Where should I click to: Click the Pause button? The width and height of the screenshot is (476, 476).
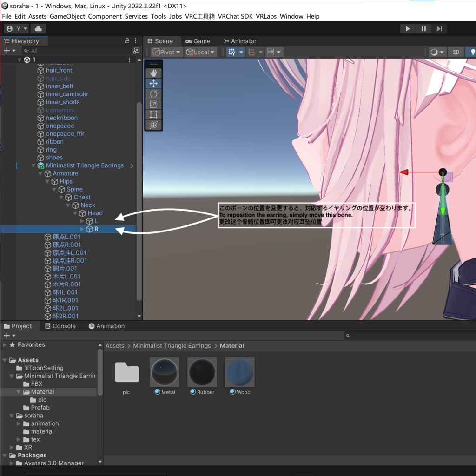pyautogui.click(x=423, y=28)
